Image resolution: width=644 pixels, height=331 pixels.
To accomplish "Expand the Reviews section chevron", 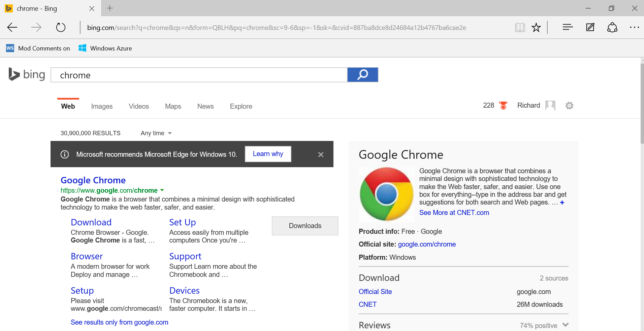I will coord(566,325).
